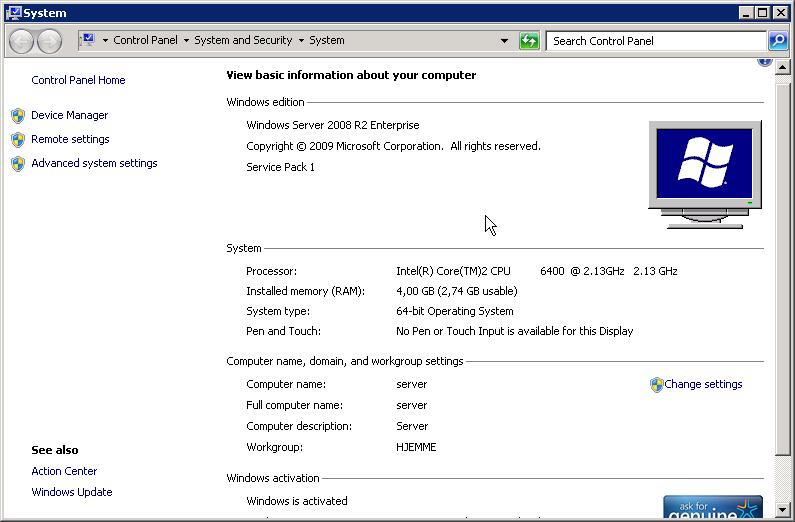This screenshot has width=795, height=522.
Task: Click the No Pen or Touch Input text
Action: [x=515, y=331]
